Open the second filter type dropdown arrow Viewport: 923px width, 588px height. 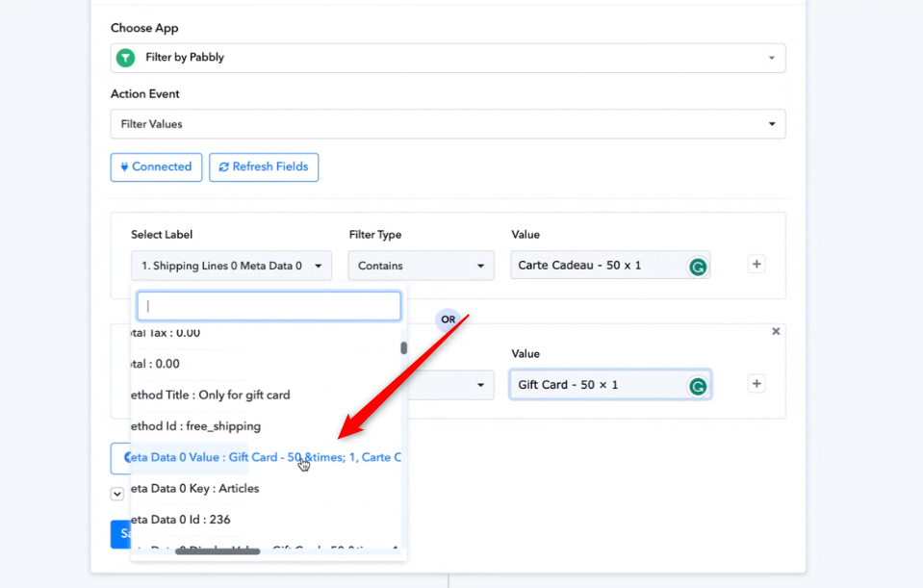[480, 385]
